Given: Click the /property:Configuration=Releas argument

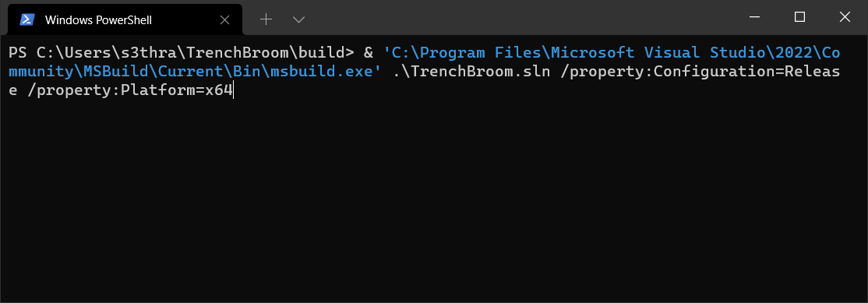Looking at the screenshot, I should [x=700, y=72].
